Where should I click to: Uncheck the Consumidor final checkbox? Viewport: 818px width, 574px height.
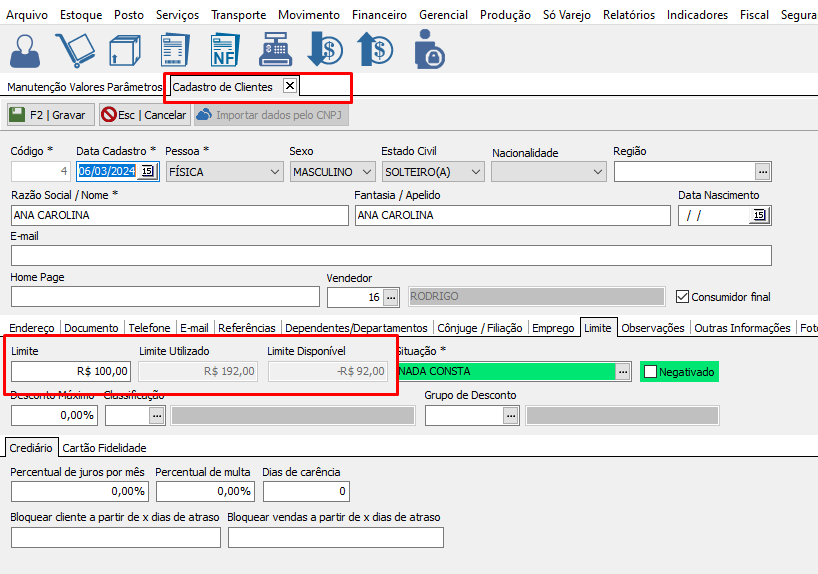[683, 297]
